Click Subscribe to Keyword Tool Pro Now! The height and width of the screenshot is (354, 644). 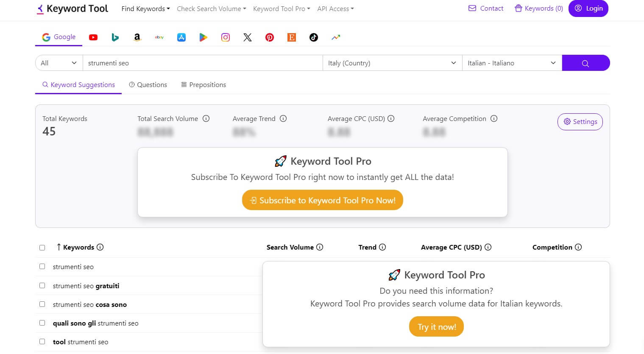323,200
